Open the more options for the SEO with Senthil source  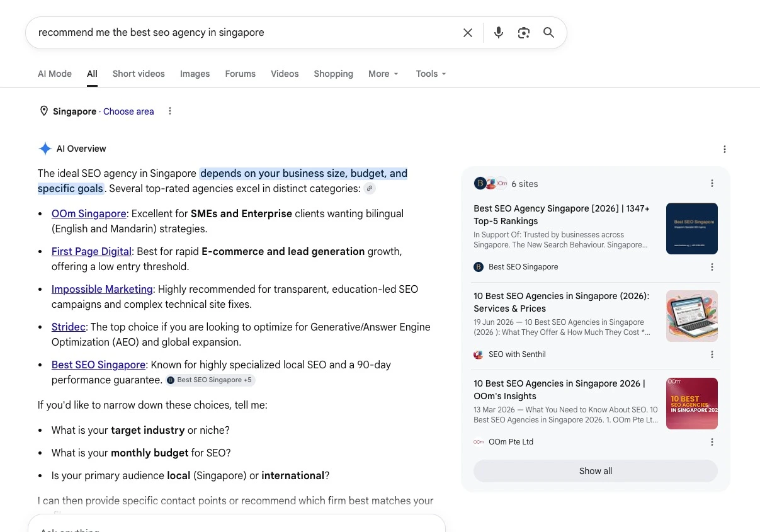click(712, 354)
